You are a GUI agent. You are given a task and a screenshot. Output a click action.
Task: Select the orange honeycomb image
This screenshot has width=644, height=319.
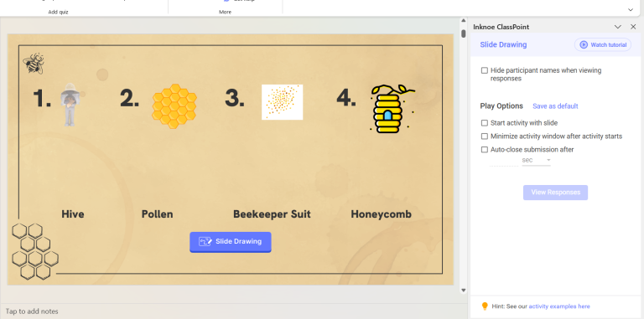174,105
